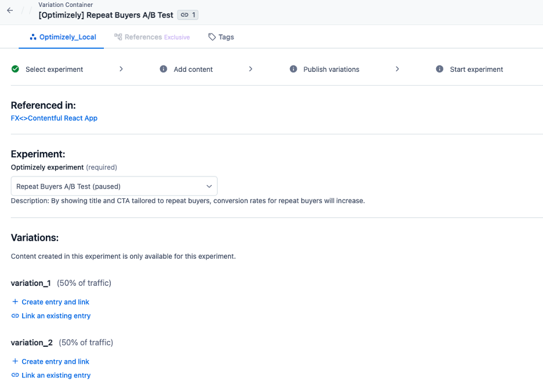Click the Start experiment step
The width and height of the screenshot is (543, 392).
(x=469, y=69)
